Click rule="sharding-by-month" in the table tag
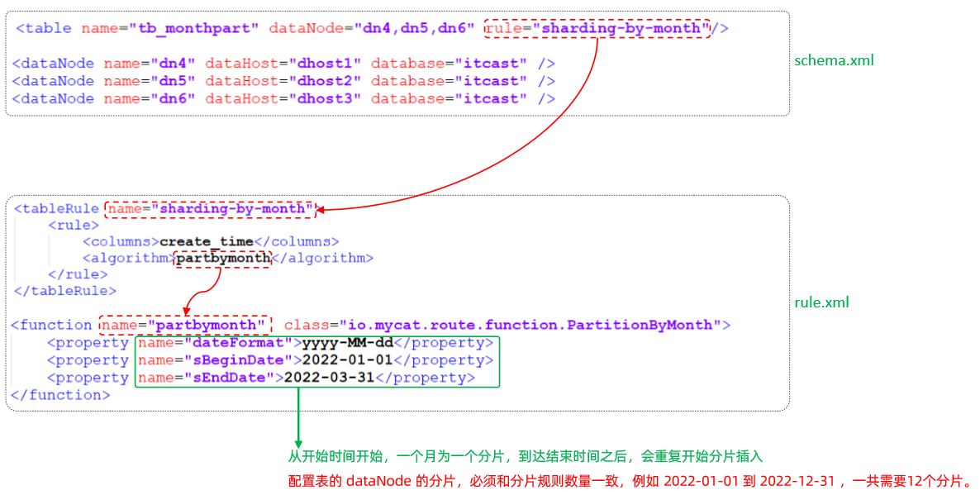 597,28
